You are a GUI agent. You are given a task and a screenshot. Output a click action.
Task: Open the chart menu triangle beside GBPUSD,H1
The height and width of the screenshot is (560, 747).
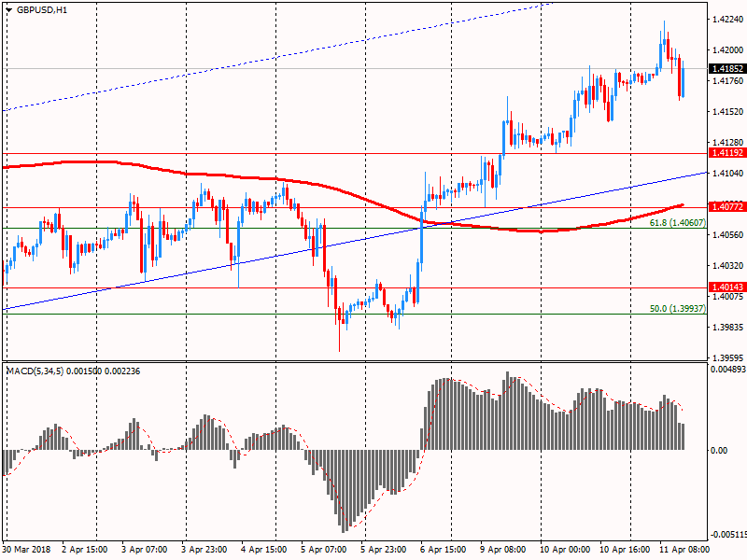coord(9,10)
